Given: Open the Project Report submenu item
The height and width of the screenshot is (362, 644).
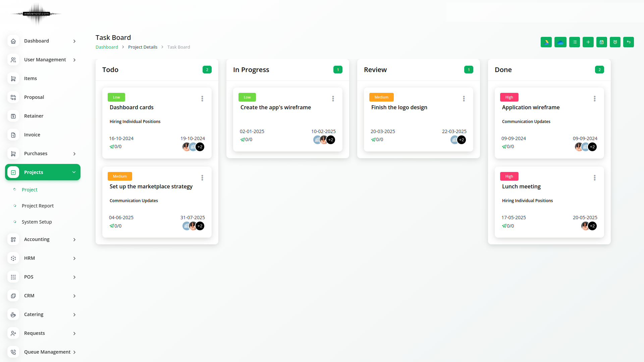Looking at the screenshot, I should click(38, 206).
